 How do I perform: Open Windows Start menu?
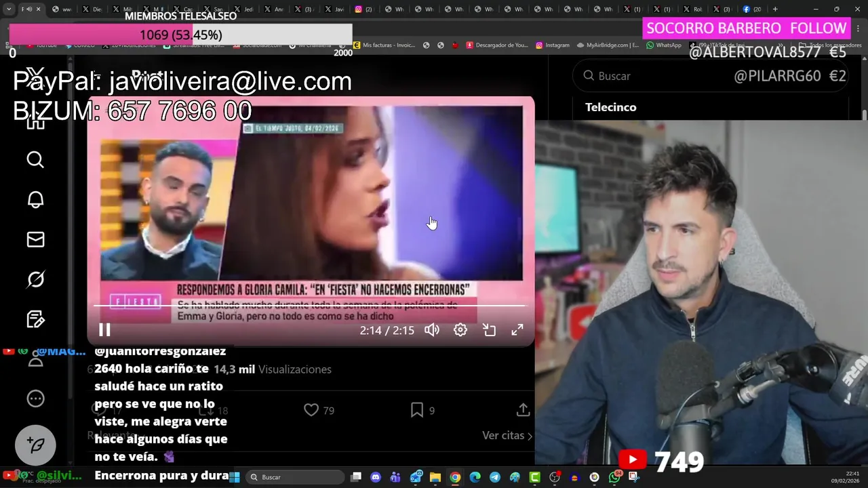(x=235, y=477)
